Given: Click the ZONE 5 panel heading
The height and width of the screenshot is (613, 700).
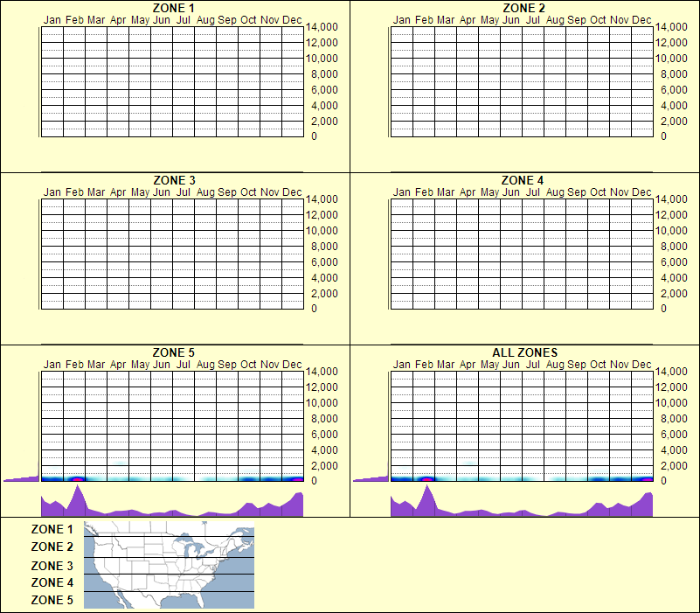Looking at the screenshot, I should (x=174, y=352).
